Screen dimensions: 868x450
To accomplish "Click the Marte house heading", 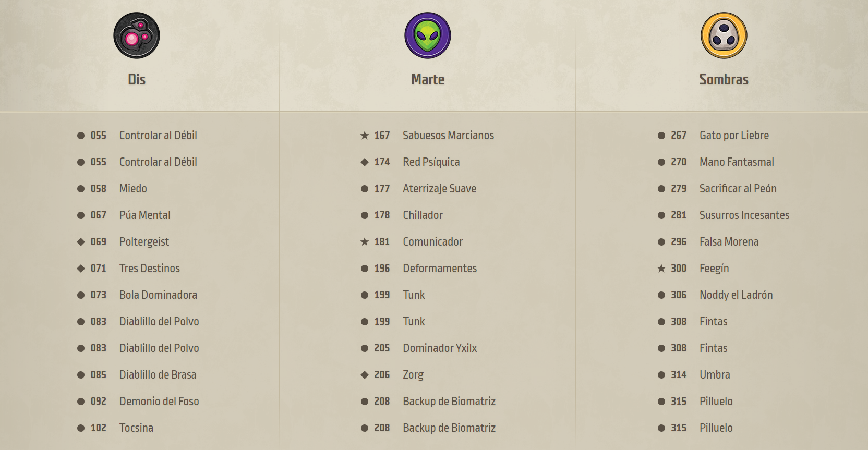I will coord(428,79).
